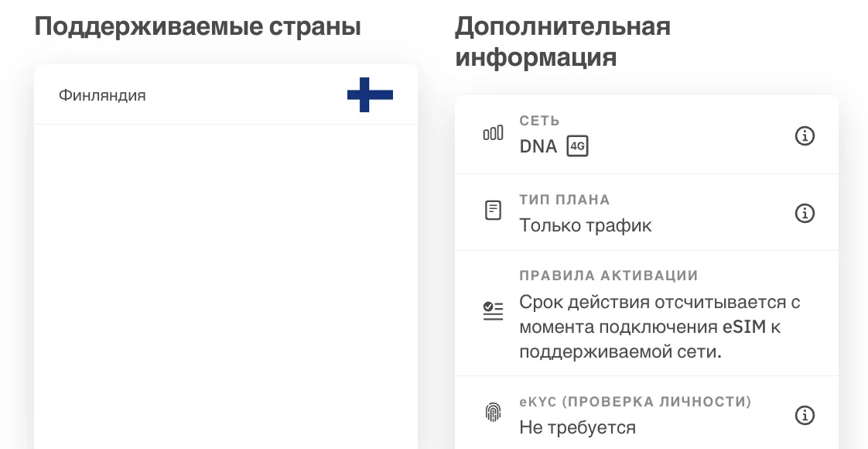Click the eKYC (ПРОВЕРКА ЛИЧНОСТИ) label
This screenshot has width=868, height=449.
point(635,401)
